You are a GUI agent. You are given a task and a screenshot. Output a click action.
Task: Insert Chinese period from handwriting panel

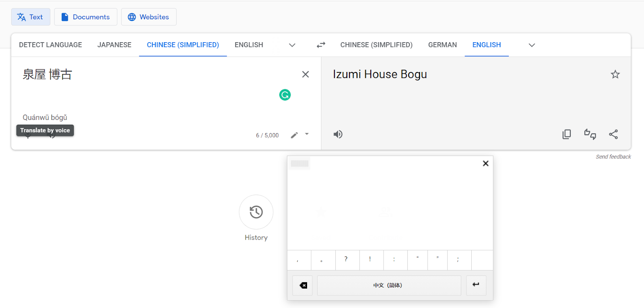pos(323,260)
